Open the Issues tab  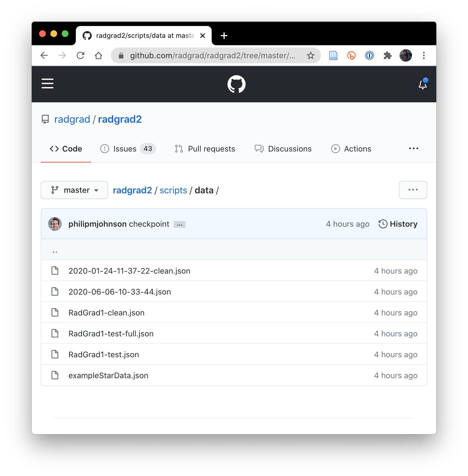tap(128, 149)
